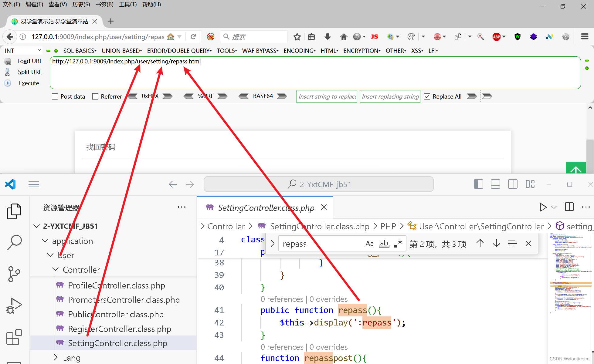Open the ENCODING menu in HackBar

click(x=299, y=51)
